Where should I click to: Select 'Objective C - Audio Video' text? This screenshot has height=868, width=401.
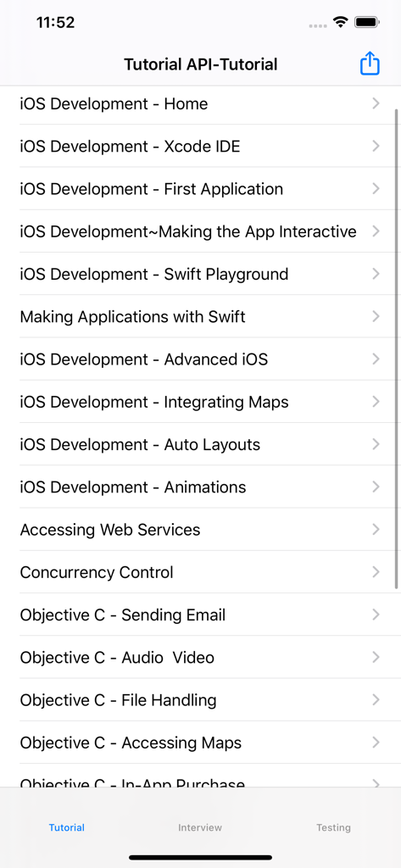(x=118, y=658)
